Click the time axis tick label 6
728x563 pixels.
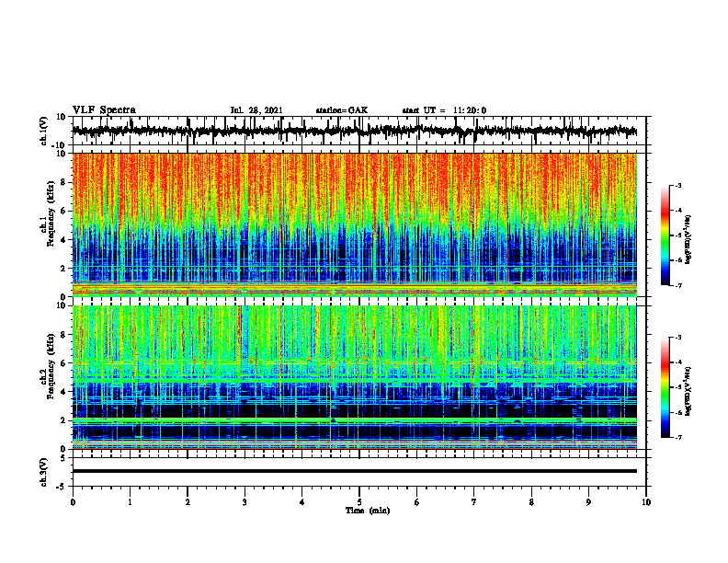(x=417, y=502)
